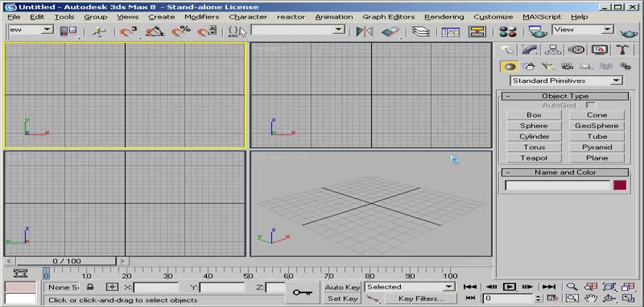Click time slider right arrow
Screen dimensions: 644x307
point(123,261)
